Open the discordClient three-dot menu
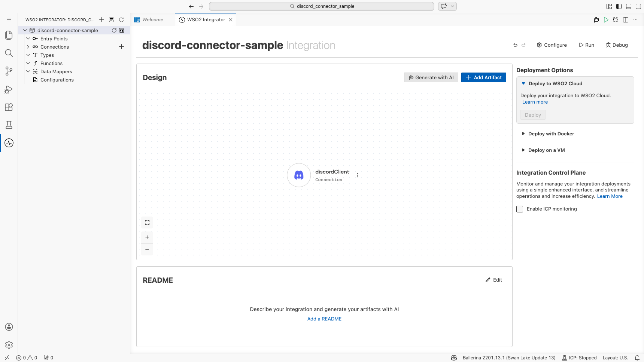This screenshot has height=362, width=644. click(358, 175)
